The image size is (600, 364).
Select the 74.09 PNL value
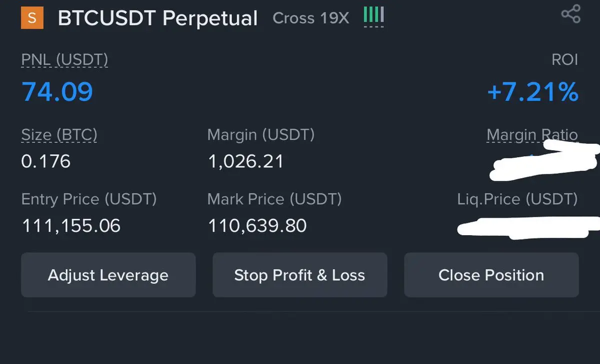pos(57,92)
